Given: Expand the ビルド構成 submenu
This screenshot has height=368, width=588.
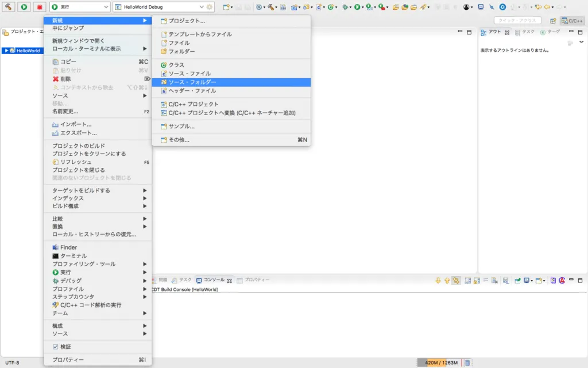Looking at the screenshot, I should coord(98,206).
